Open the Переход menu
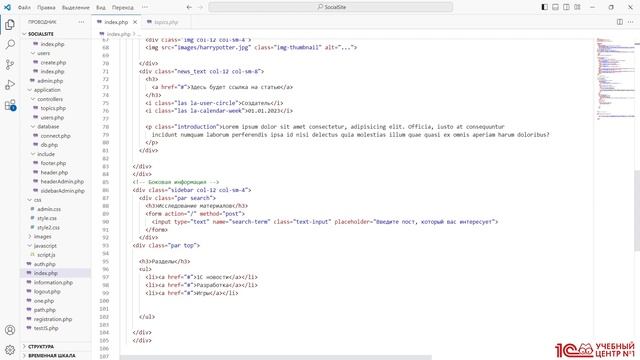The image size is (640, 360). point(123,7)
